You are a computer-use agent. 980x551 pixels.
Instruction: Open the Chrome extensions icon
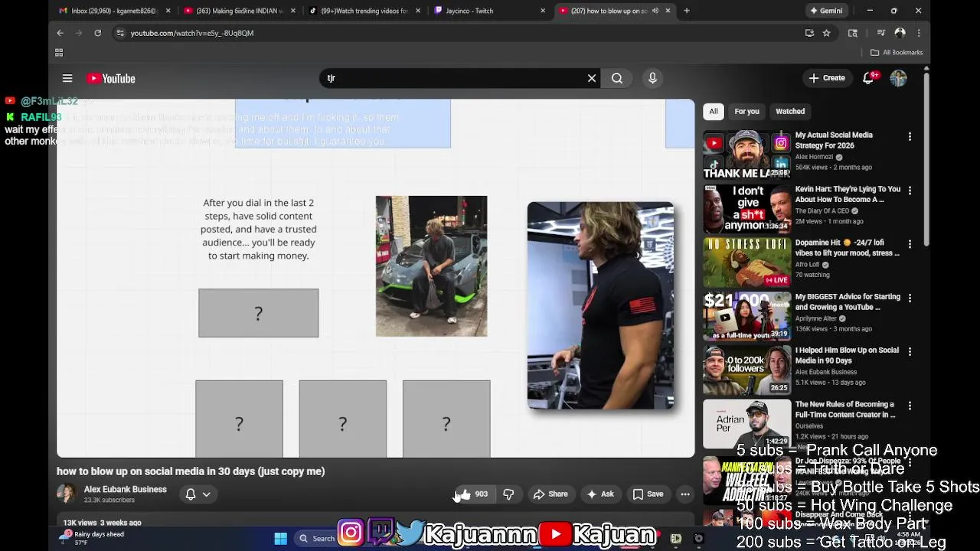pos(853,33)
